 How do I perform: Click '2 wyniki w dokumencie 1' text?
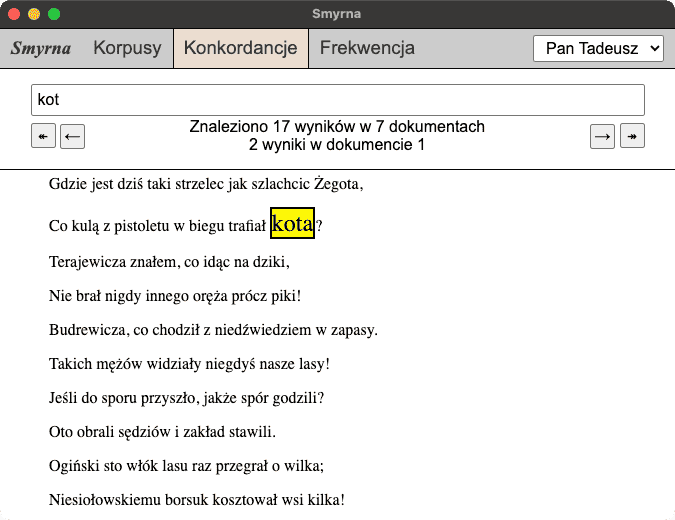coord(337,144)
